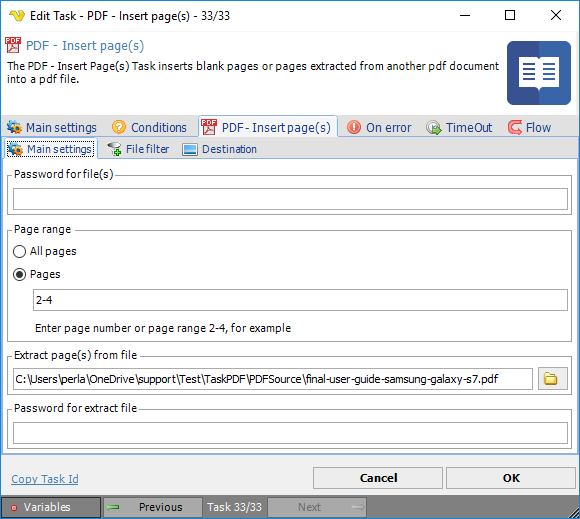
Task: Open the Variables panel button
Action: pos(51,507)
